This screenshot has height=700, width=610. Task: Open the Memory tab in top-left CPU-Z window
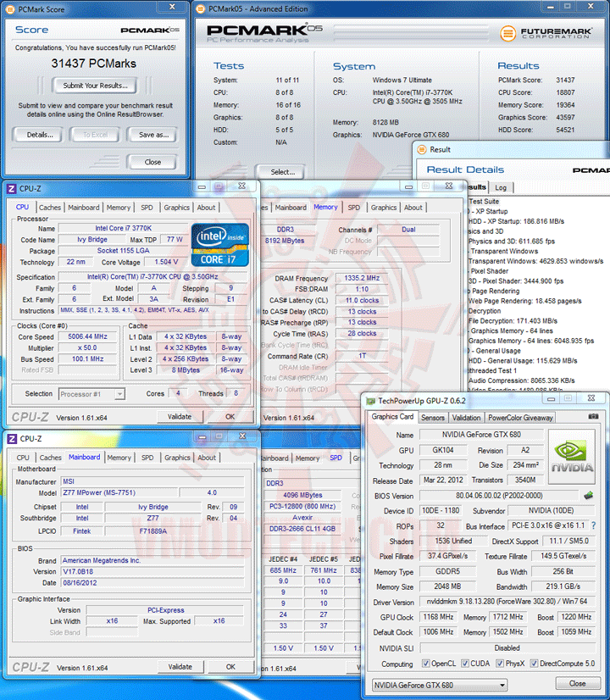119,207
